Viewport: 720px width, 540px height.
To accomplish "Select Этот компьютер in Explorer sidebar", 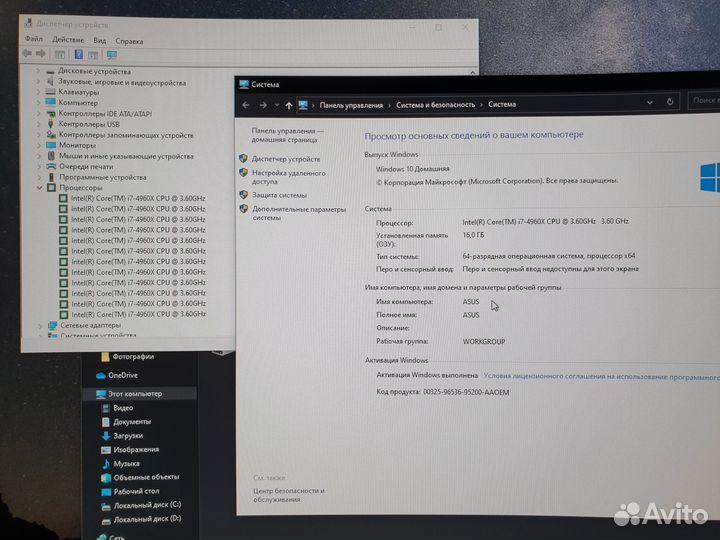I will pyautogui.click(x=135, y=394).
